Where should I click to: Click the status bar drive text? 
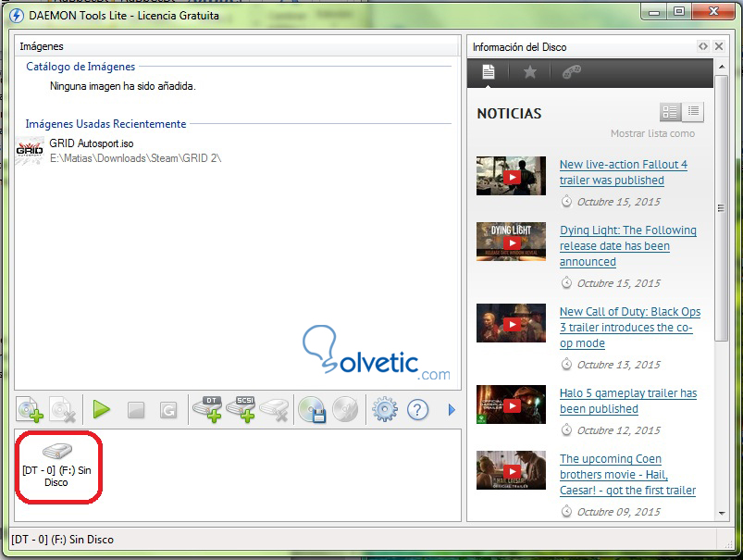tap(63, 540)
